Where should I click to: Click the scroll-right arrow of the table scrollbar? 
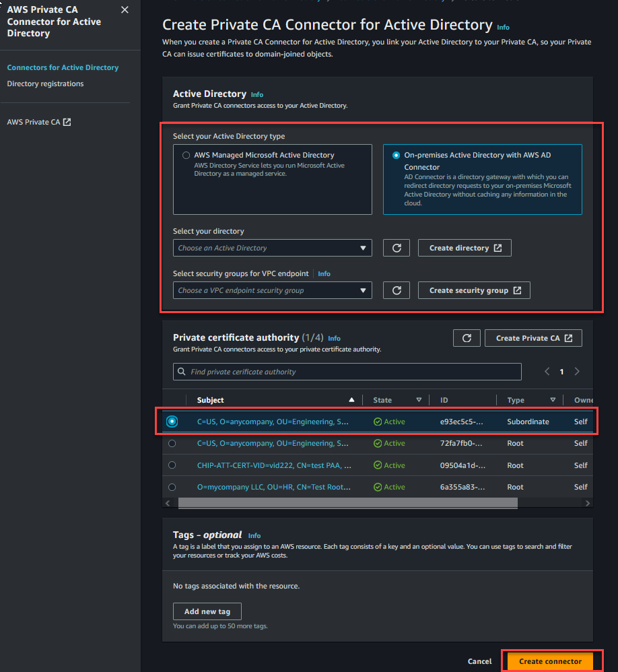(x=588, y=503)
